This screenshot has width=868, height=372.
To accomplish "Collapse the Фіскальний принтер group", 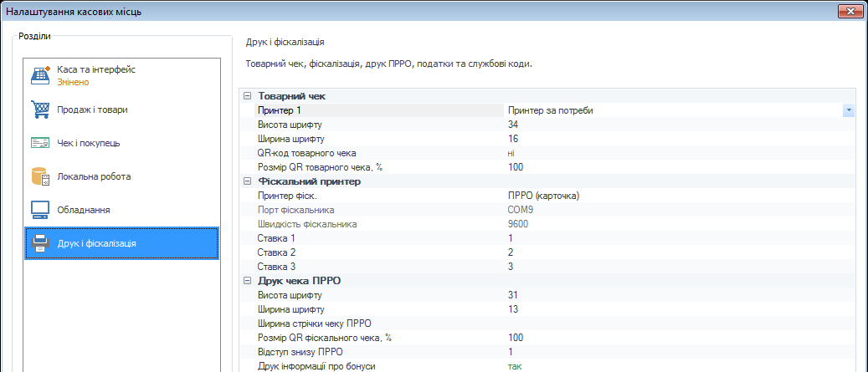I will click(247, 181).
